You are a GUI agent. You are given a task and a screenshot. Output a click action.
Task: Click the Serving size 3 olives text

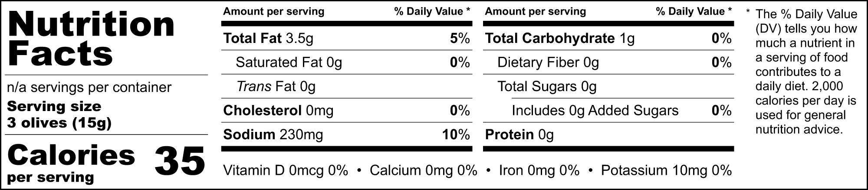[59, 115]
